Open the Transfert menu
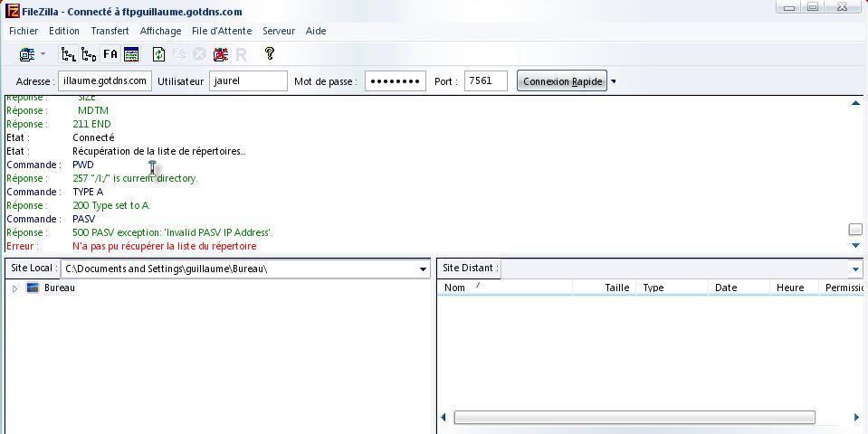The height and width of the screenshot is (434, 868). coord(110,31)
